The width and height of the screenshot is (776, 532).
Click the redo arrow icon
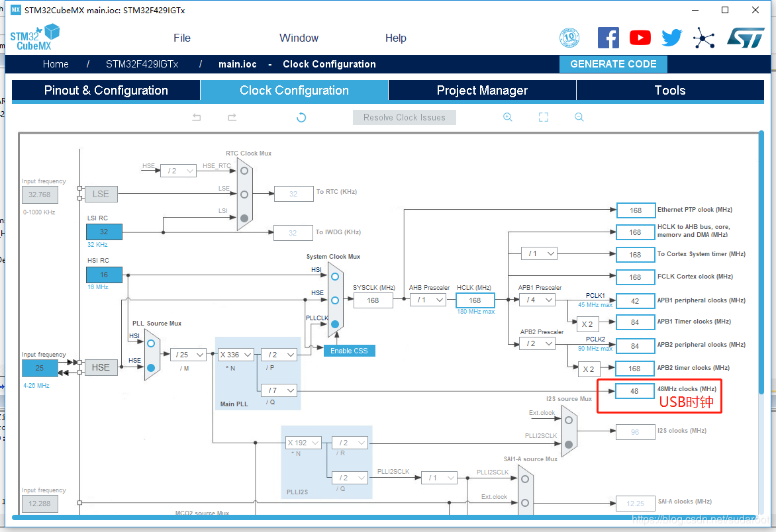tap(232, 117)
